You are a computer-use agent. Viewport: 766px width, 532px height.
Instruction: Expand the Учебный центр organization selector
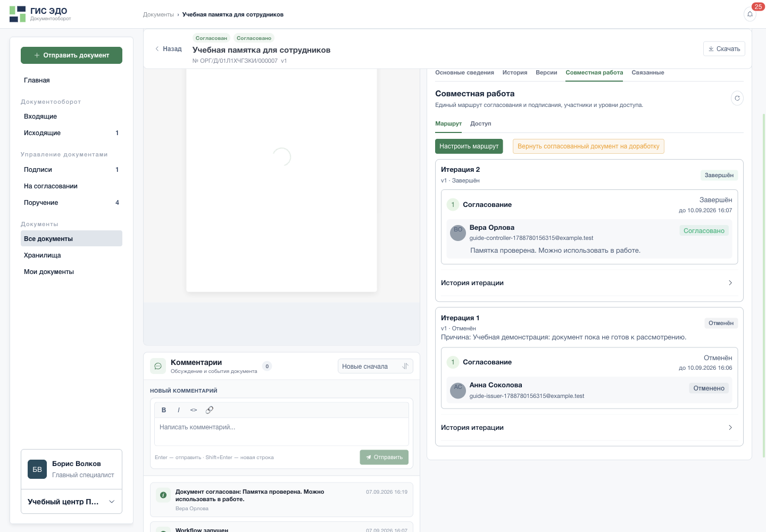tap(71, 502)
